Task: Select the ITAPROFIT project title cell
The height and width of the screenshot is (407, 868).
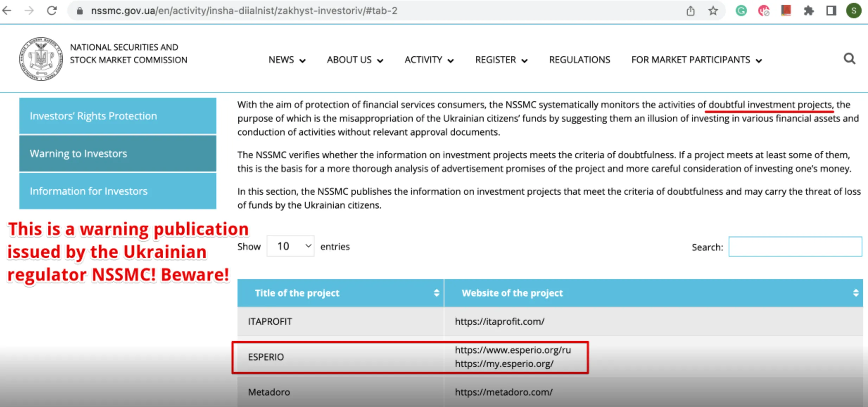Action: 341,322
